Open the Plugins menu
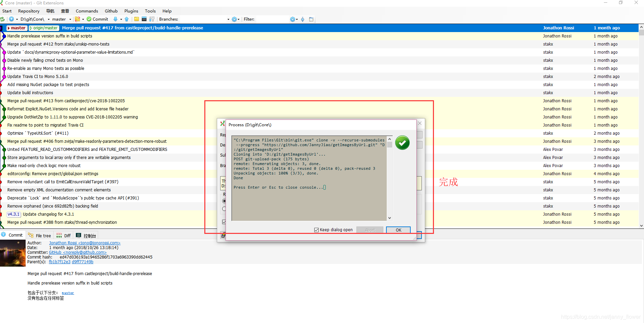Viewport: 644px width, 323px height. click(x=131, y=11)
